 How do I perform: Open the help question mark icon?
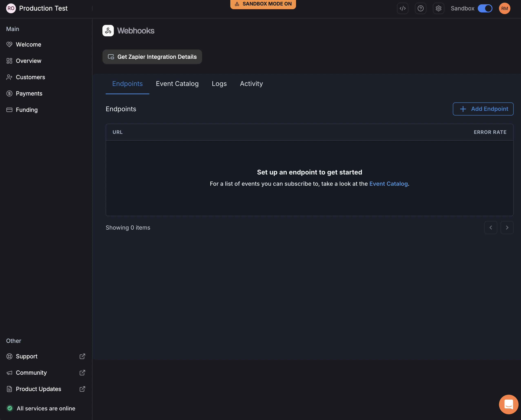click(x=420, y=8)
